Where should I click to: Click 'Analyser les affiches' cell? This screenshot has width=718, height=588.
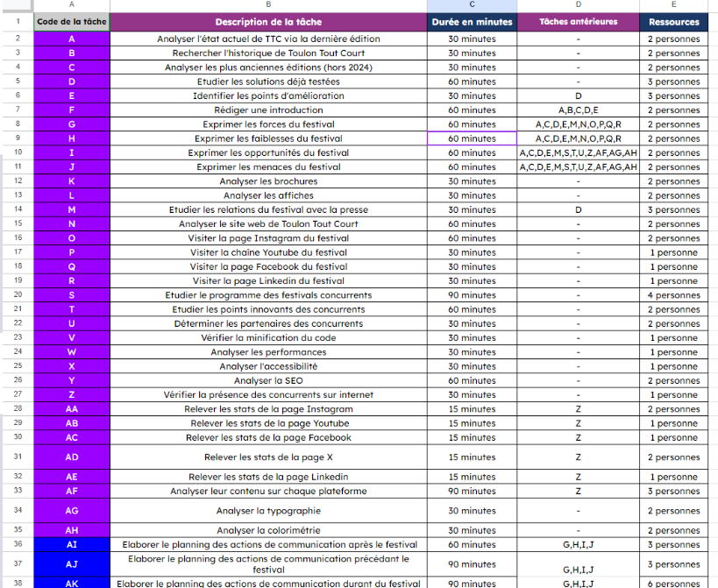click(268, 195)
